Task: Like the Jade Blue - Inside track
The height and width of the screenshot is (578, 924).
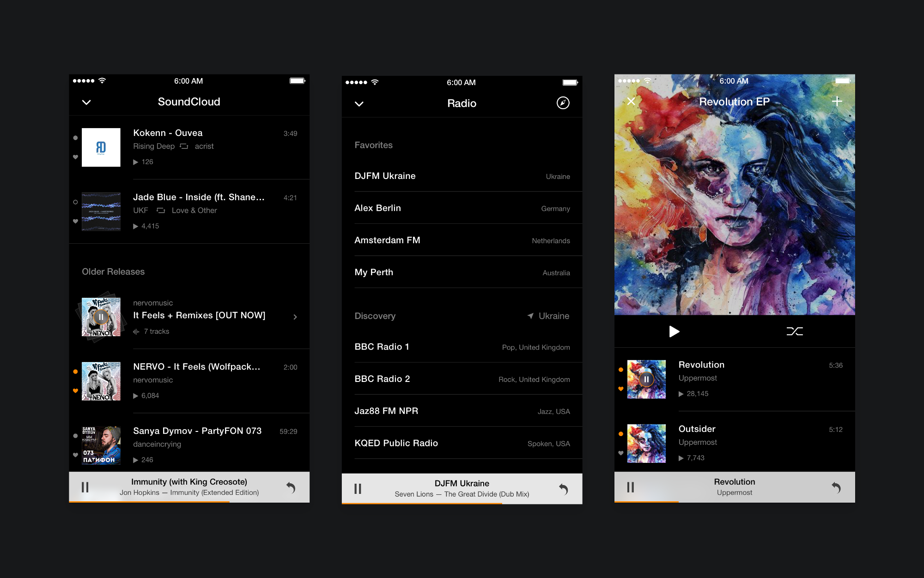Action: pos(75,221)
